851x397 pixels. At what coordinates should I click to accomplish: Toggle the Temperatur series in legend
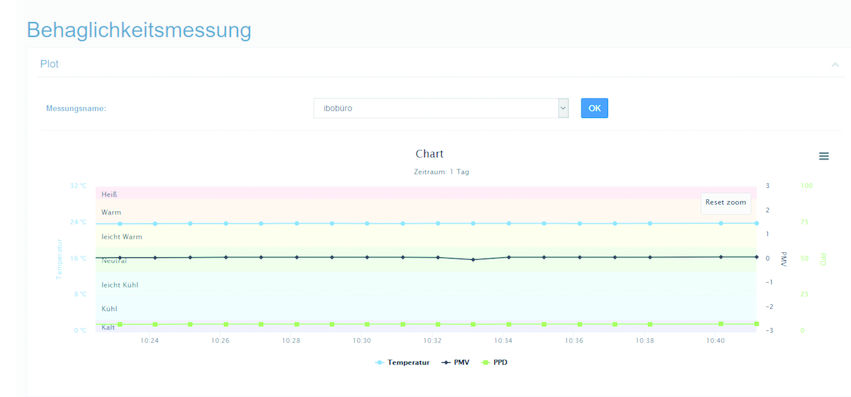pos(402,362)
